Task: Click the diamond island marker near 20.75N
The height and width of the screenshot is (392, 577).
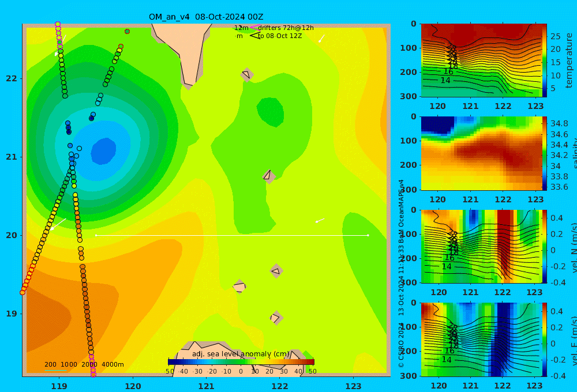Action: click(269, 176)
